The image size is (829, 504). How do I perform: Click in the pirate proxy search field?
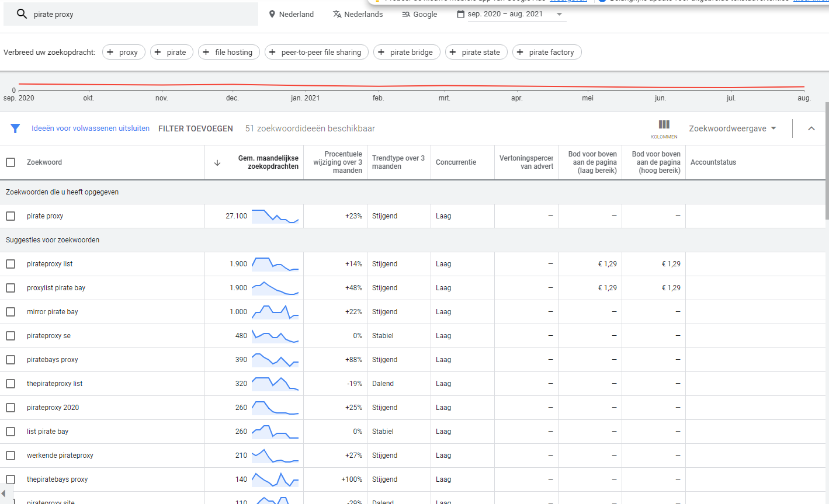(x=131, y=14)
